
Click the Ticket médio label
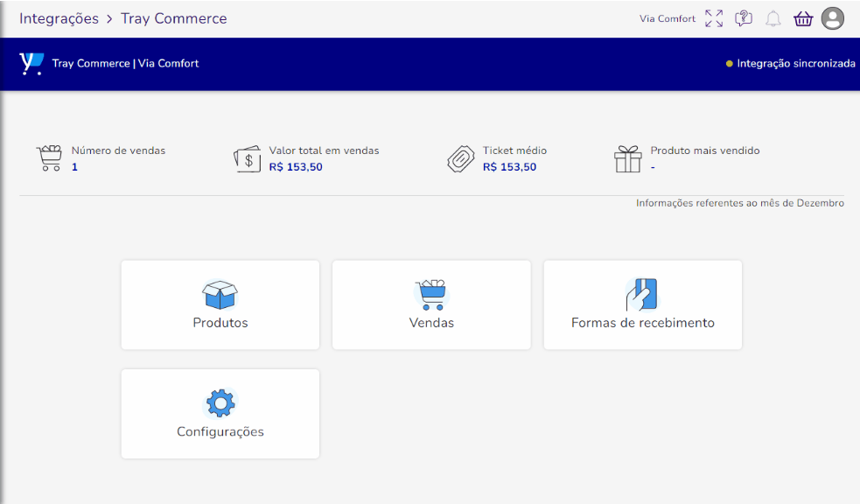tap(514, 150)
